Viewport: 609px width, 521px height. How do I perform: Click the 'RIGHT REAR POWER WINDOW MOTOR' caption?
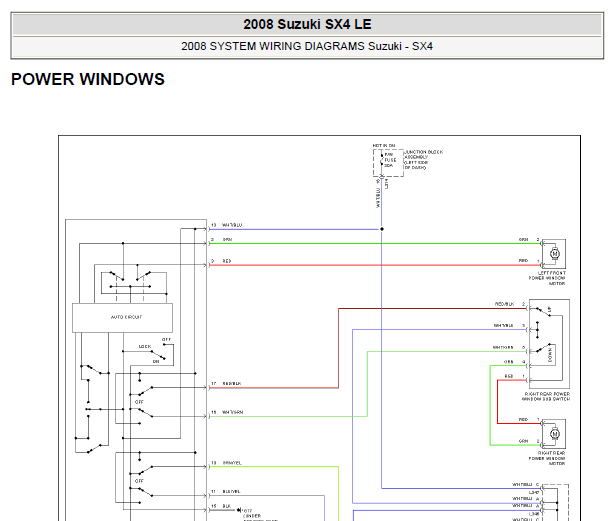pyautogui.click(x=547, y=458)
